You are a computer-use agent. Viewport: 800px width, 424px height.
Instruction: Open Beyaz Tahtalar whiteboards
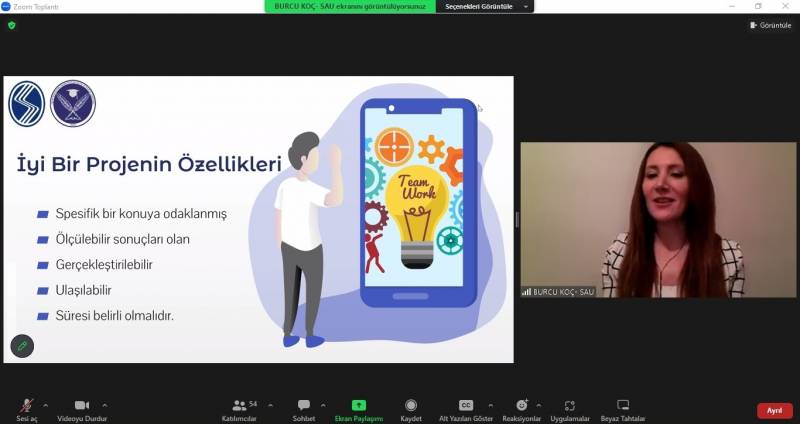(623, 406)
